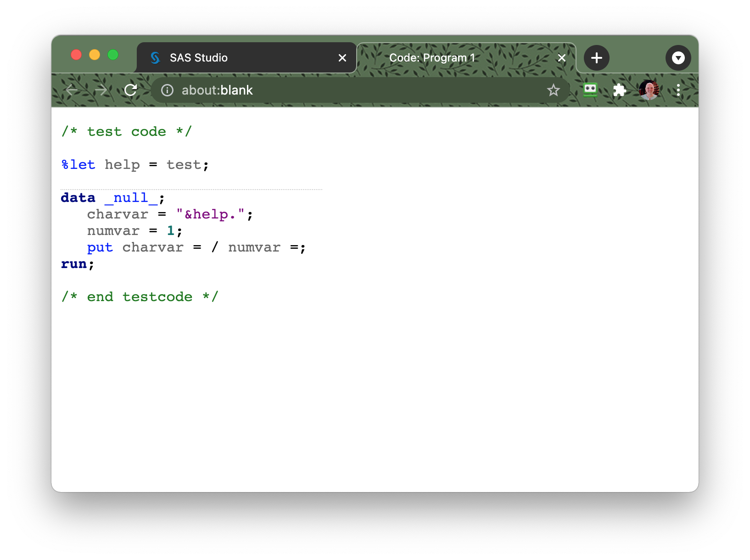Maximize the window with the green button
Screen dimensions: 750x560
113,55
